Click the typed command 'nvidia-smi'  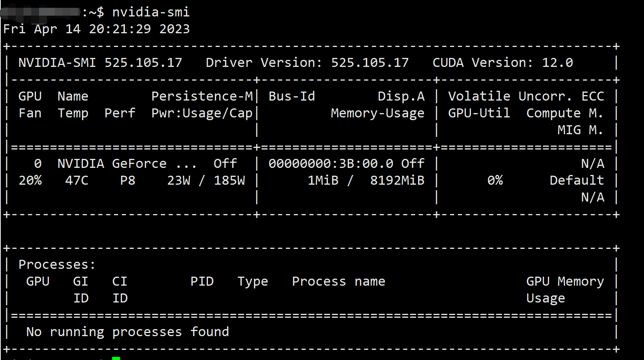tap(151, 12)
